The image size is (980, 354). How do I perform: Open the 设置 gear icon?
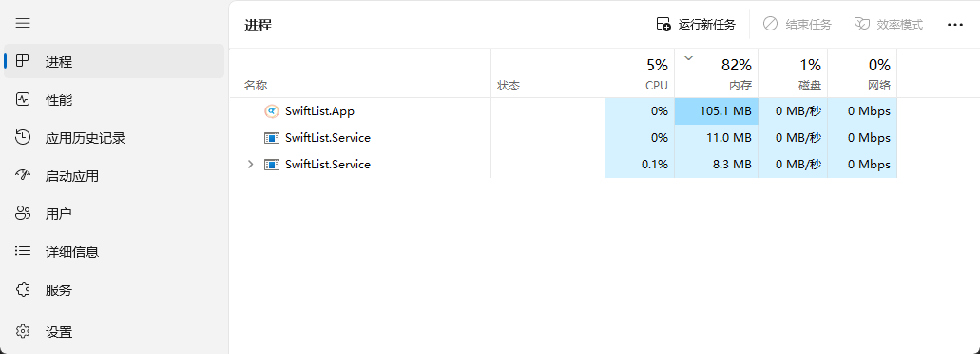(x=23, y=331)
